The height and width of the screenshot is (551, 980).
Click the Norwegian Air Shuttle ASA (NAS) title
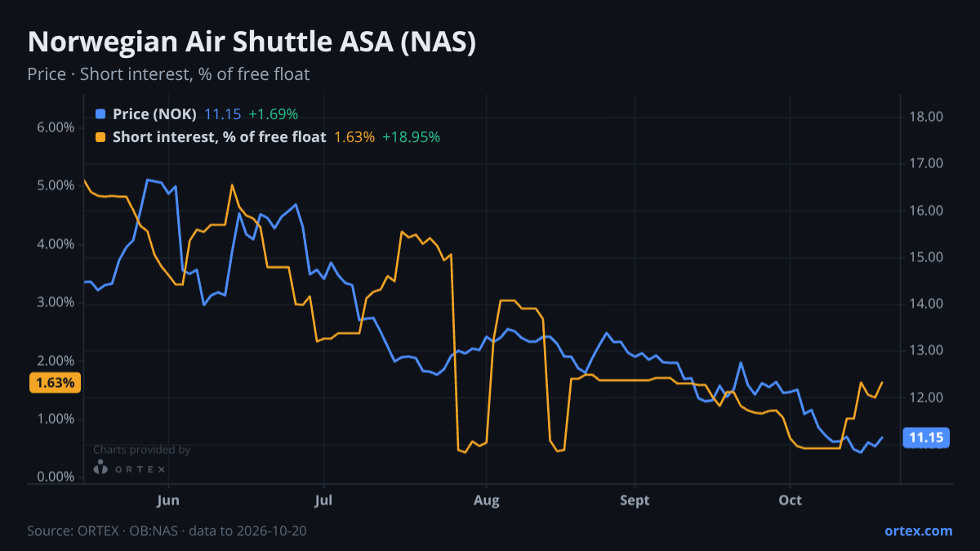tap(252, 42)
